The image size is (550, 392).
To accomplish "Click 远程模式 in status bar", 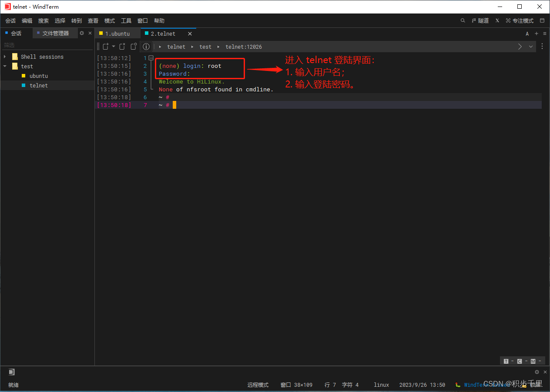I will coord(258,385).
